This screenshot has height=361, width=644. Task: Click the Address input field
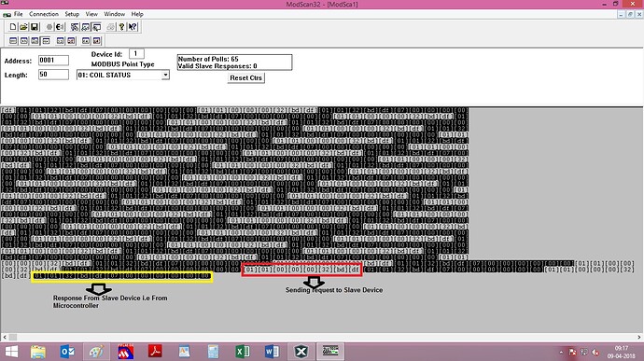pos(53,61)
